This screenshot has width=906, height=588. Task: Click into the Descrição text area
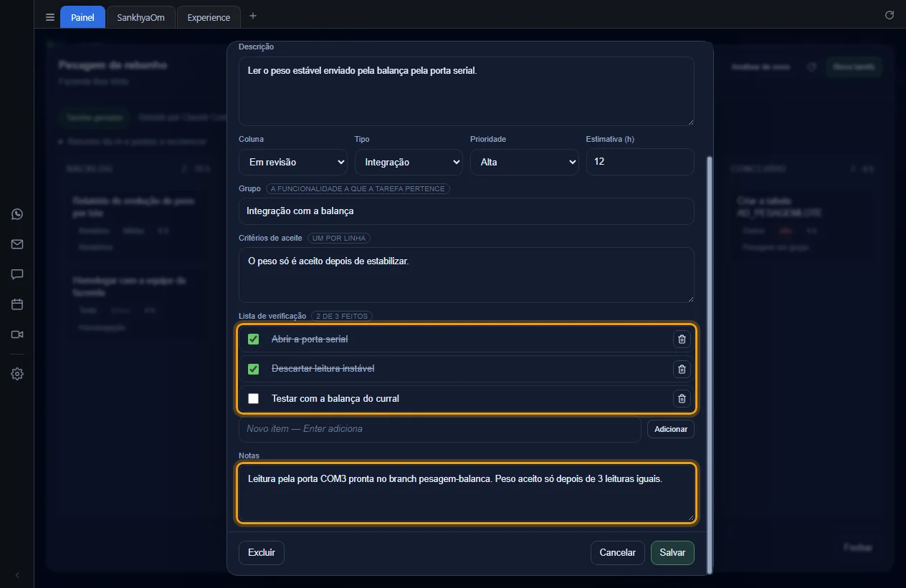(467, 92)
